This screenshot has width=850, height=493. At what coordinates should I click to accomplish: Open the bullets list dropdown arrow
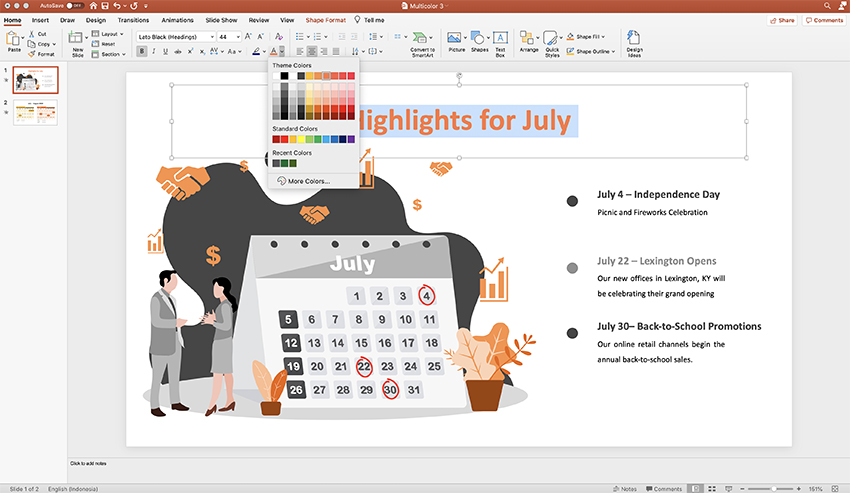point(308,37)
